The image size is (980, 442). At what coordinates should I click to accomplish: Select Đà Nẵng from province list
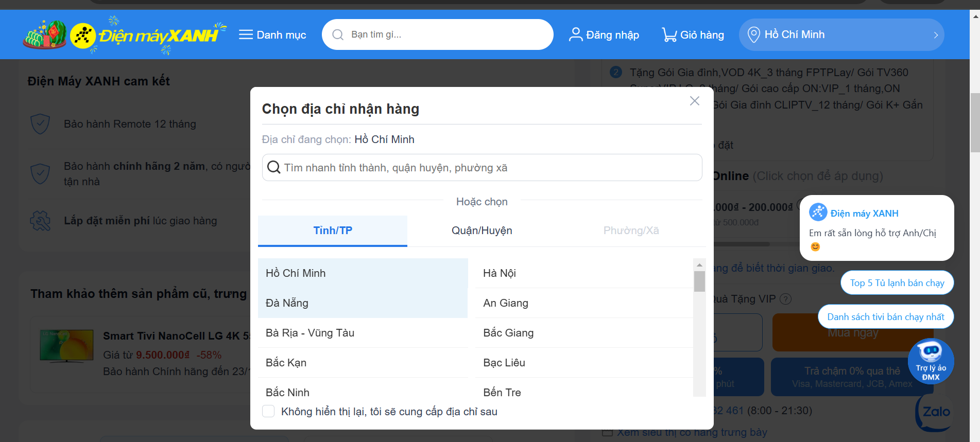coord(363,303)
